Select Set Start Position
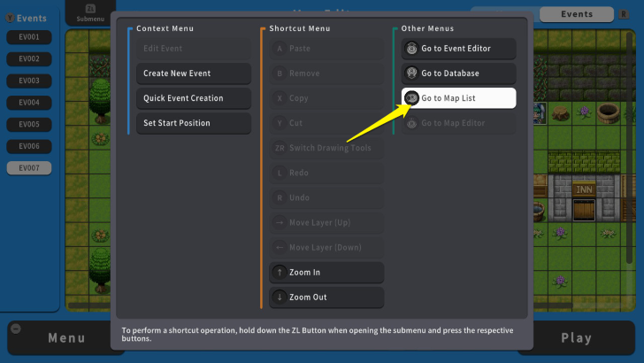The height and width of the screenshot is (363, 644). click(x=194, y=123)
